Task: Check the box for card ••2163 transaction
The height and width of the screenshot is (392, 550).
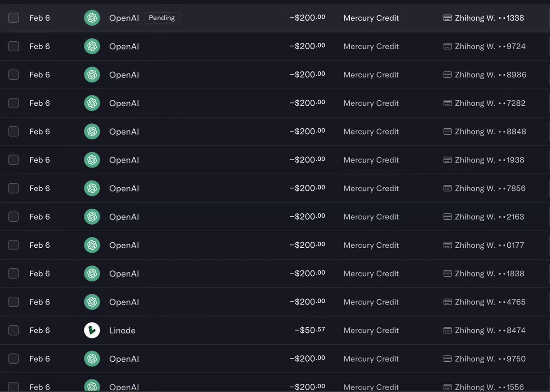Action: point(14,217)
